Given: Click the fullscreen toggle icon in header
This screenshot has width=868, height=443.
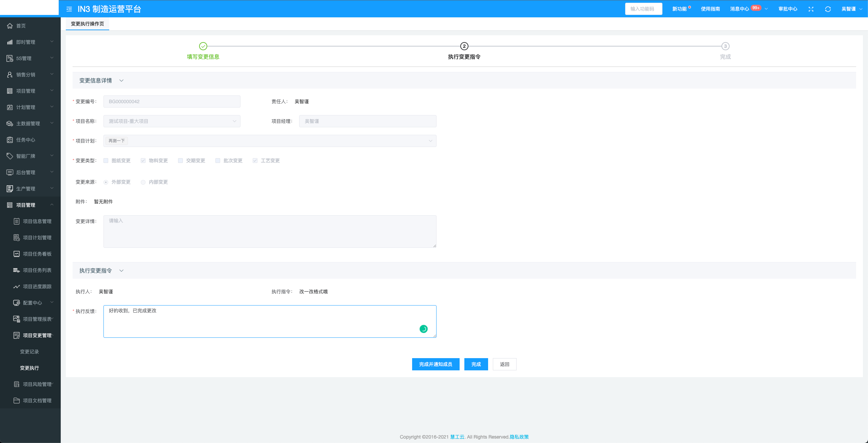Looking at the screenshot, I should pyautogui.click(x=811, y=9).
